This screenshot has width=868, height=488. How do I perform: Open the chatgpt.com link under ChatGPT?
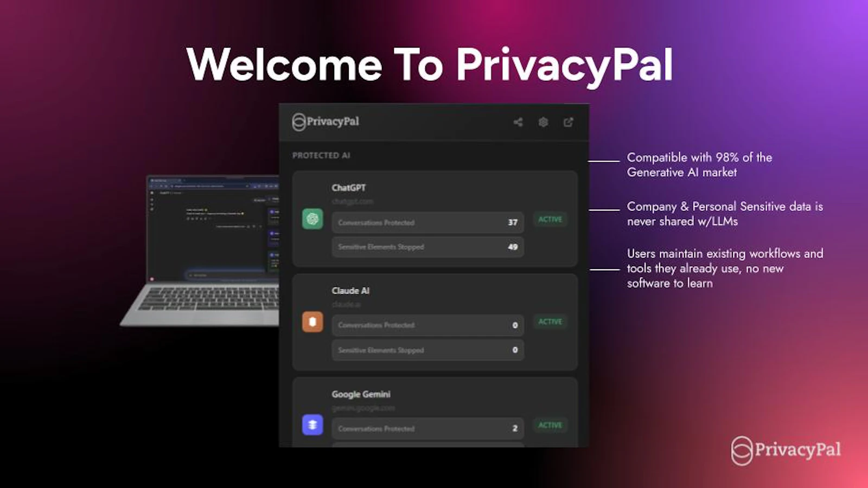(353, 201)
